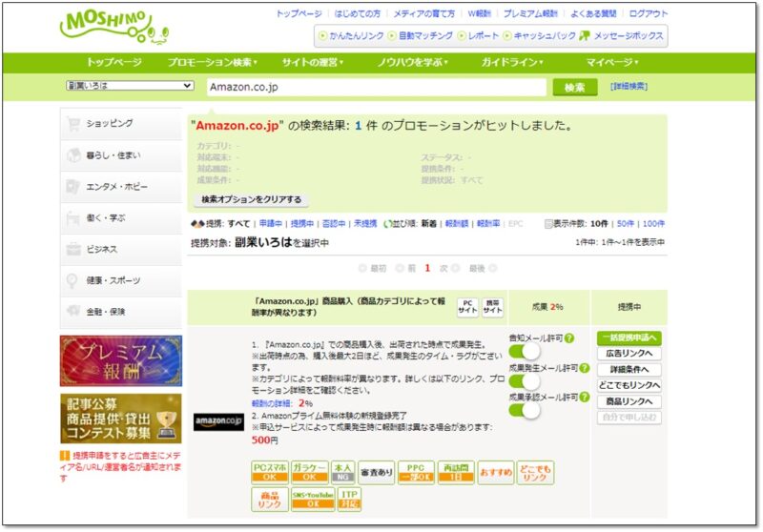Click the PCサイト badge
763x532 pixels.
(x=467, y=307)
